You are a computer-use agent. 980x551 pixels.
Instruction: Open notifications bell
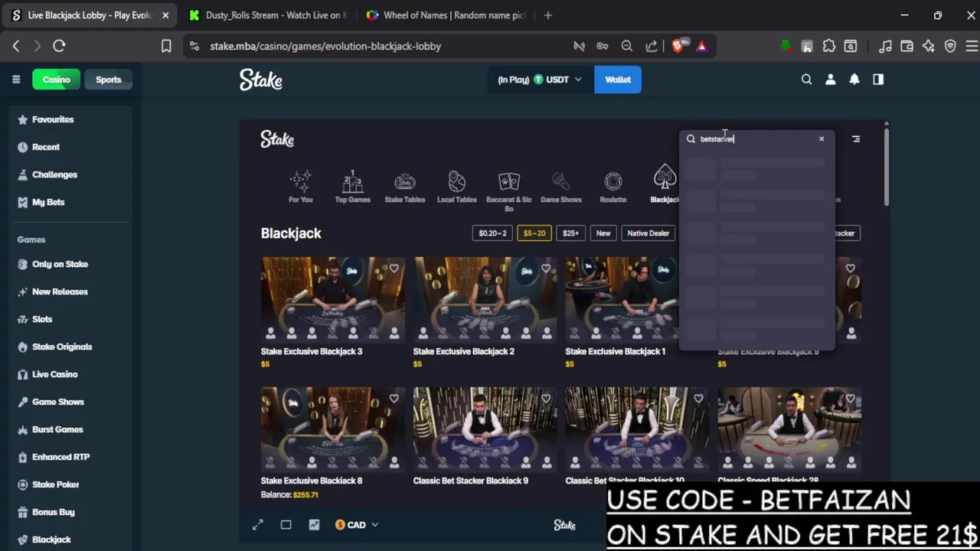click(854, 80)
